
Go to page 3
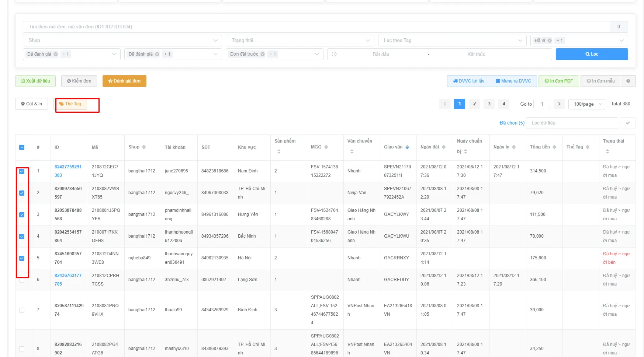(x=489, y=104)
